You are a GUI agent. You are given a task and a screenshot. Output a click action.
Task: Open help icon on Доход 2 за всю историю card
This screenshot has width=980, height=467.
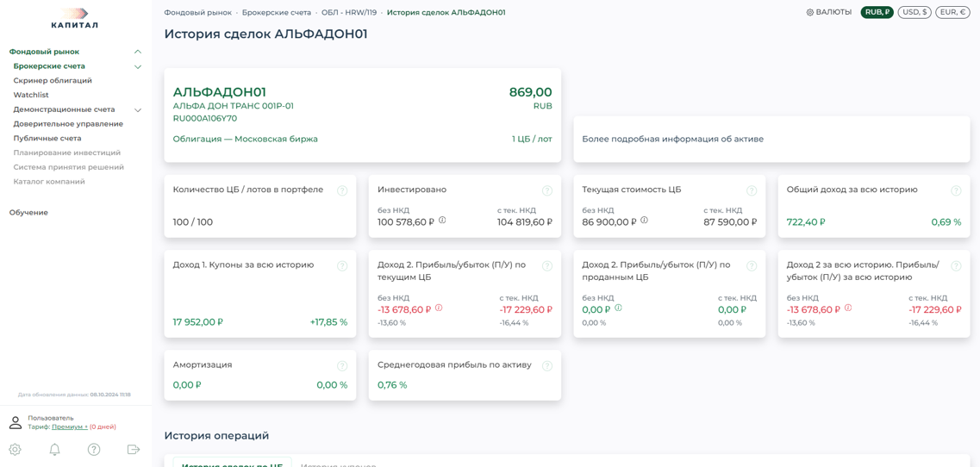(956, 265)
